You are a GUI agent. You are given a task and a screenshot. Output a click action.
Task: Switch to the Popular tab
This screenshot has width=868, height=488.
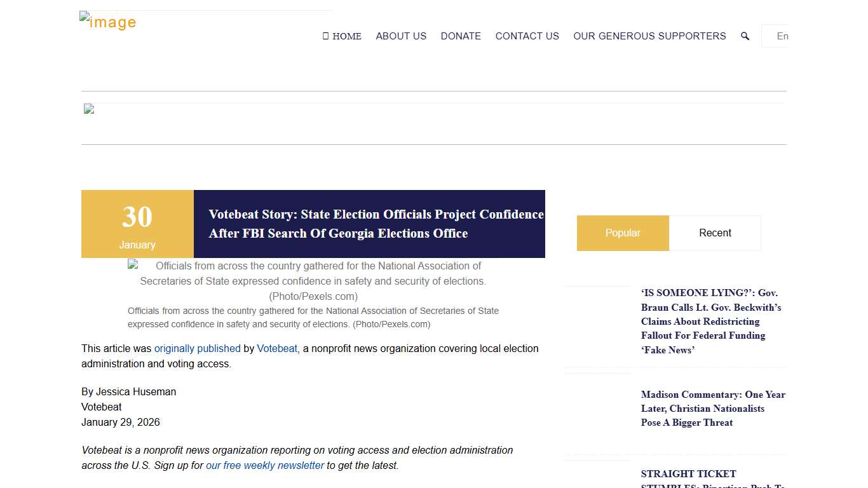(623, 233)
